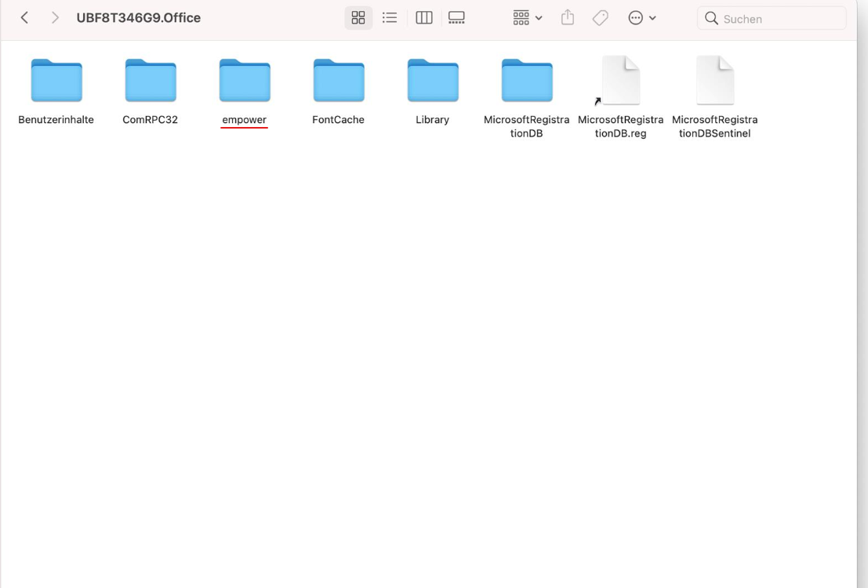Open the group-by options dropdown

527,18
